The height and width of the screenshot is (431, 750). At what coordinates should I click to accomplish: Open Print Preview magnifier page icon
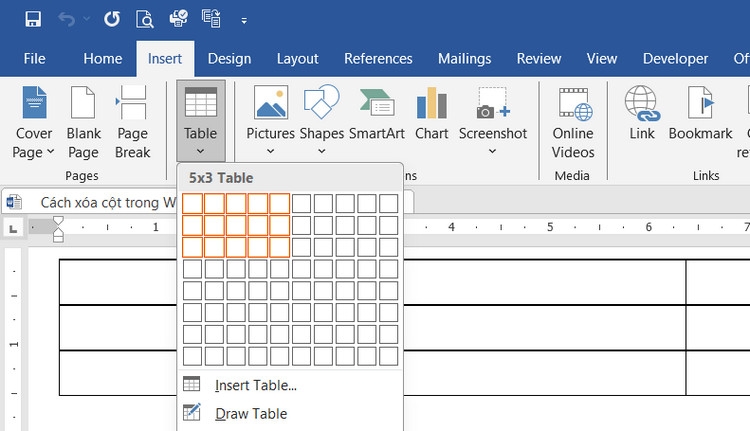[144, 20]
